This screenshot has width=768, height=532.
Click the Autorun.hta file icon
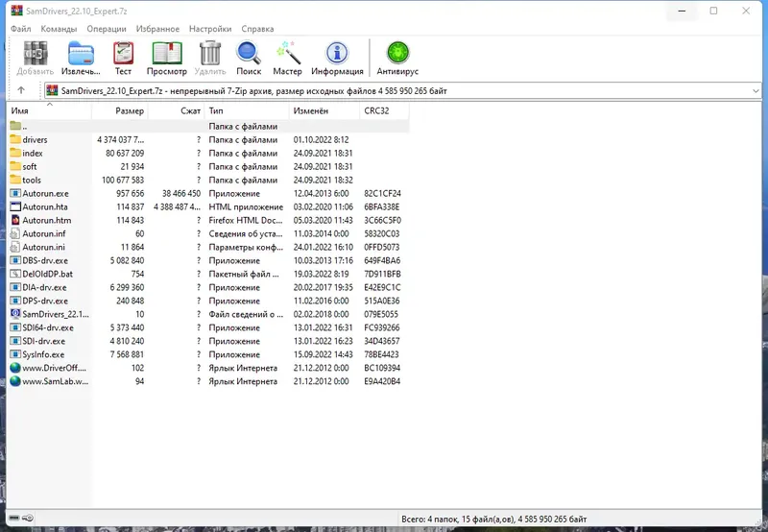point(15,206)
